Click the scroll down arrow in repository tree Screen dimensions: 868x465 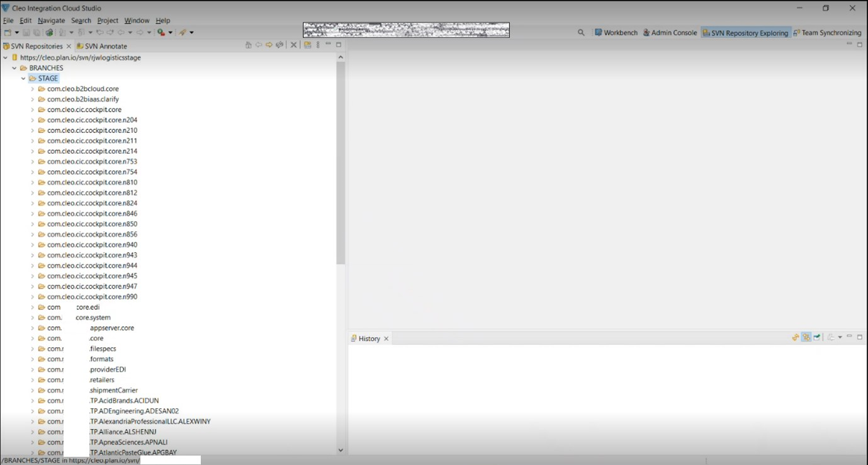point(341,451)
